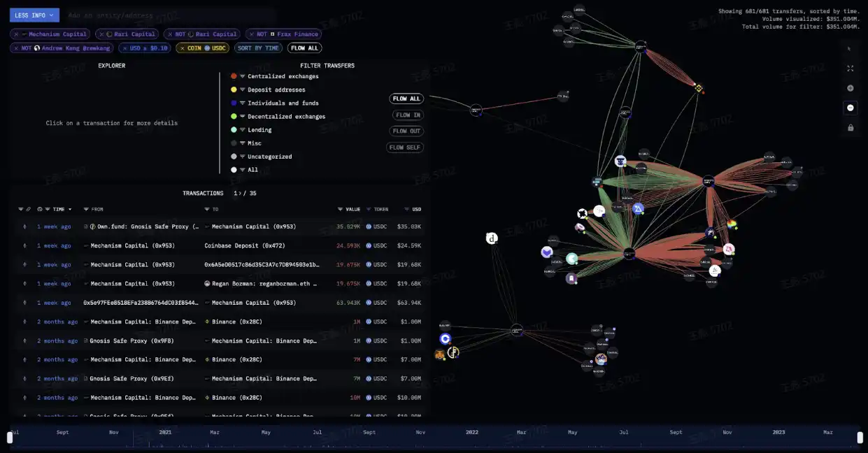Open the Coinbase Deposit (0x472) recipient link
The width and height of the screenshot is (868, 453).
tap(245, 245)
